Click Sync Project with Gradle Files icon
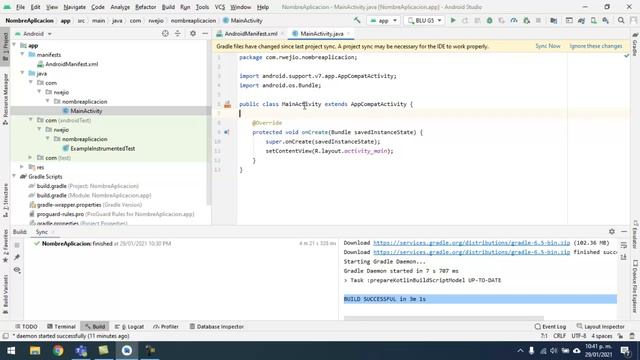 [581, 20]
